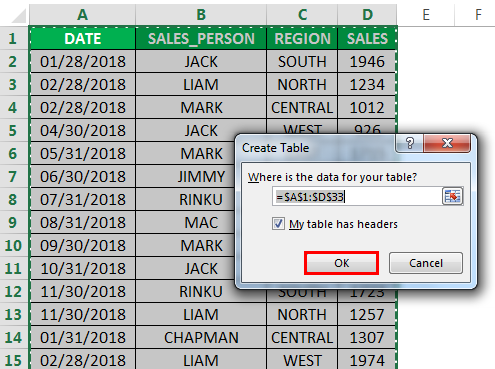
Task: Click the SALES_PERSON header cell
Action: pyautogui.click(x=201, y=39)
